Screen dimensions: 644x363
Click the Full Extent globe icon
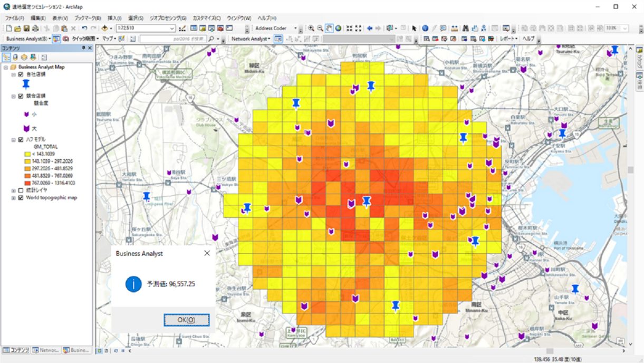pyautogui.click(x=338, y=28)
